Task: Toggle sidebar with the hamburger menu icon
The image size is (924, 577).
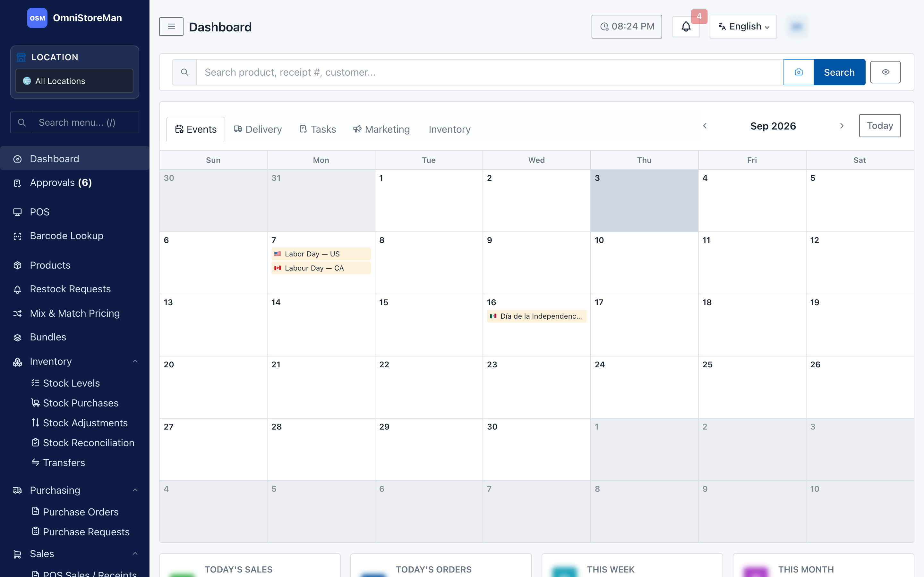Action: tap(171, 27)
